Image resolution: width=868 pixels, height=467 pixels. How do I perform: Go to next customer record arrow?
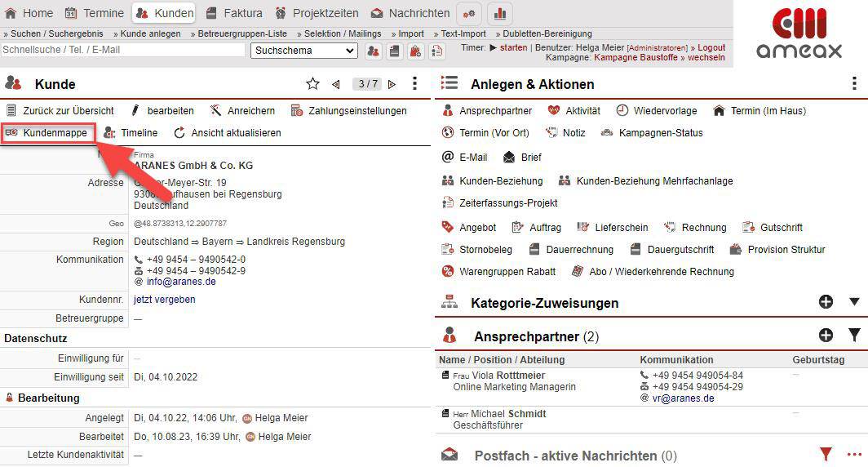(x=392, y=84)
